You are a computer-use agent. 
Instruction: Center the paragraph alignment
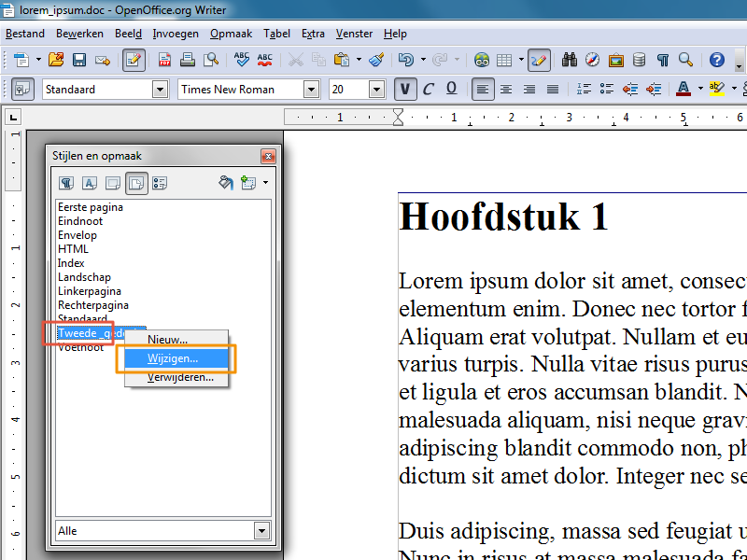(x=506, y=89)
